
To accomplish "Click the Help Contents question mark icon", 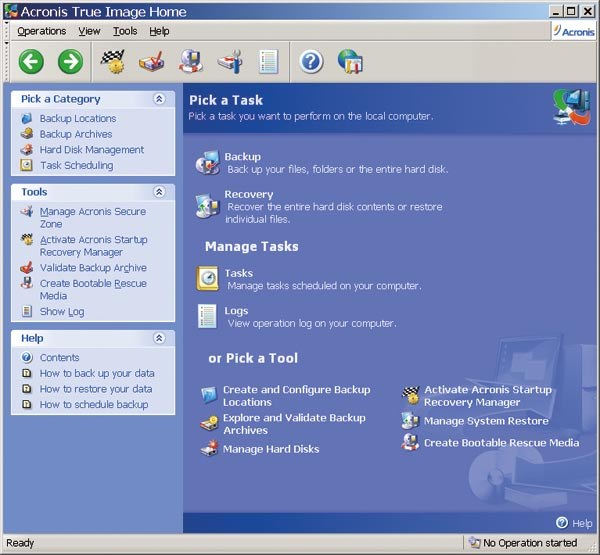I will (x=27, y=357).
